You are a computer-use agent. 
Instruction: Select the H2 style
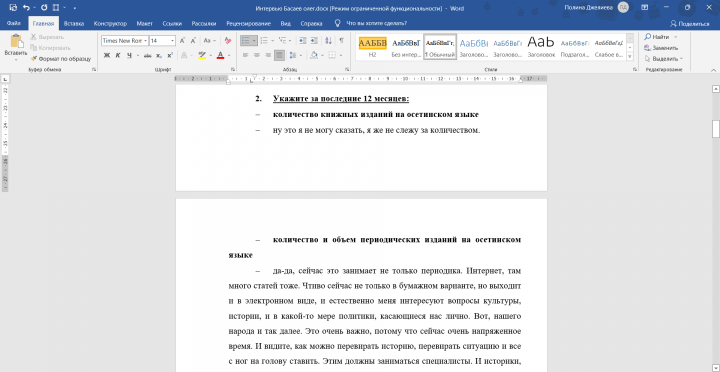click(x=372, y=47)
